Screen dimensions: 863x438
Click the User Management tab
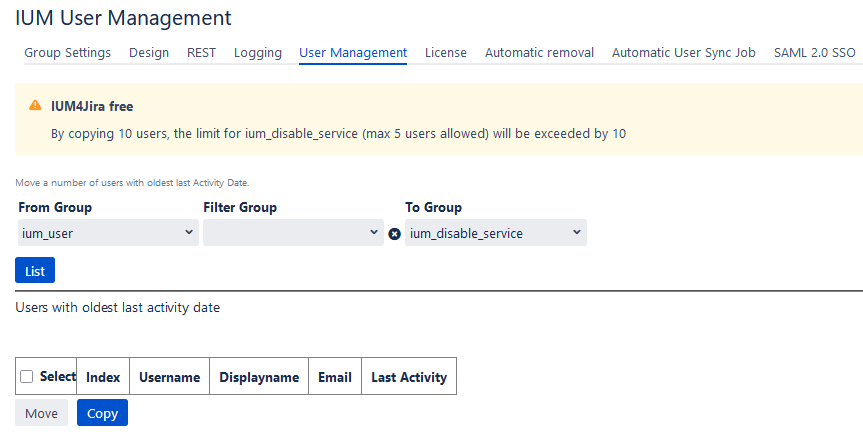tap(353, 53)
